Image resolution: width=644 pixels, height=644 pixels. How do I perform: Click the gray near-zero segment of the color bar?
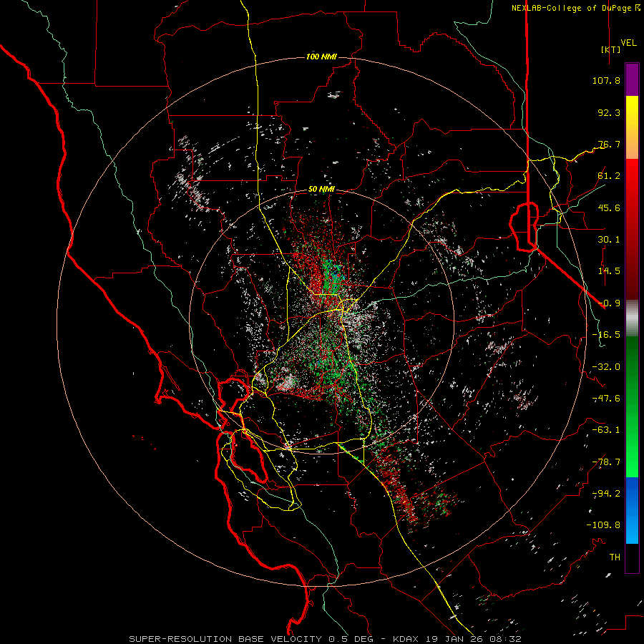click(632, 318)
